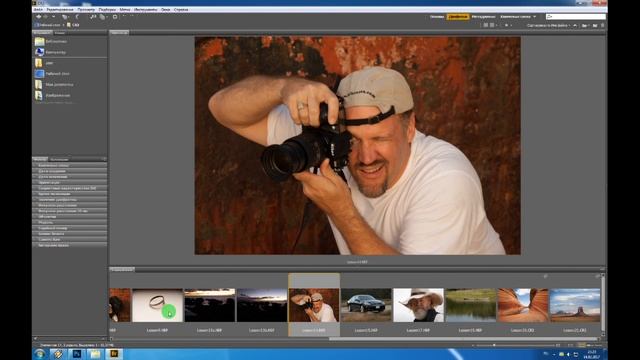Viewport: 640px width, 360px height.
Task: Expand the Дата изменения filter section
Action: click(70, 177)
